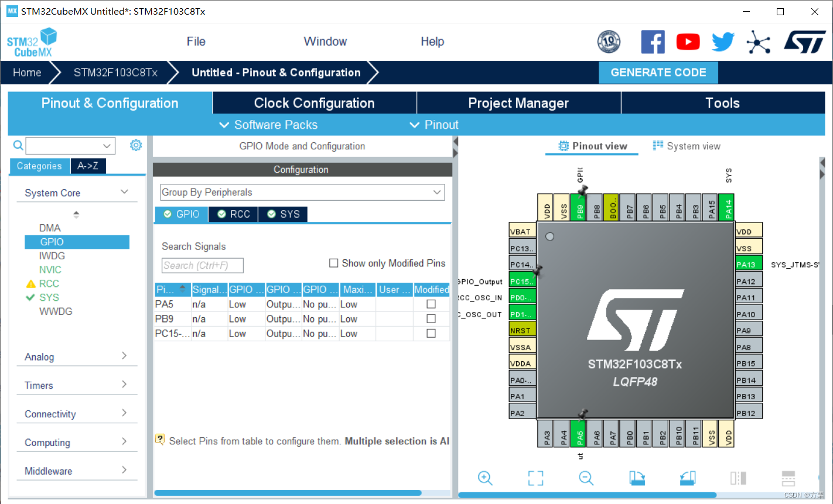Open the Facebook icon link
The image size is (833, 504).
(653, 42)
